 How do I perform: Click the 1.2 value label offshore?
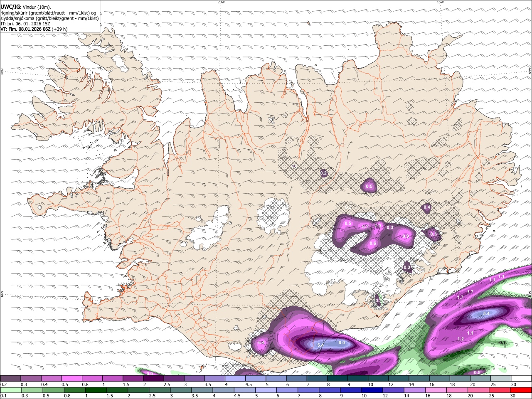click(461, 339)
